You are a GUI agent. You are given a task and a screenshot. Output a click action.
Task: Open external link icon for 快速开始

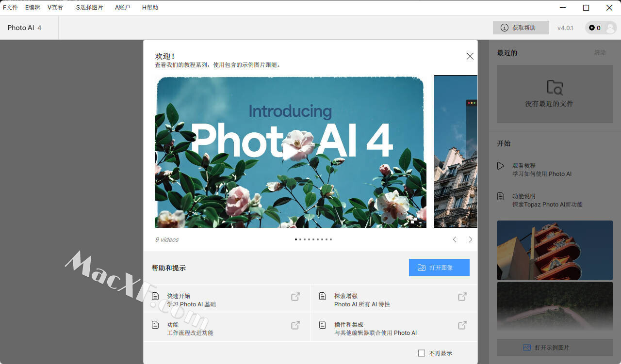(295, 297)
